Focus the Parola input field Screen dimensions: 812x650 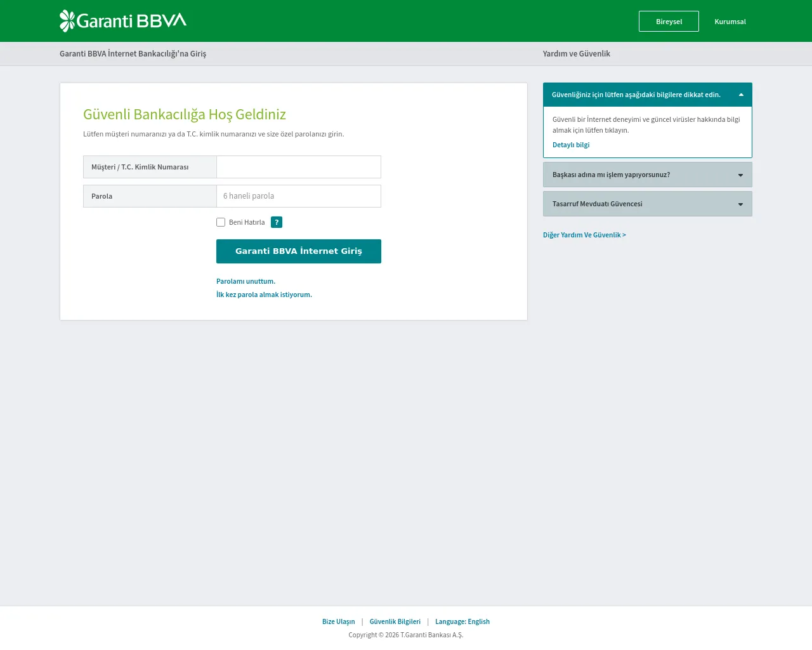click(299, 196)
